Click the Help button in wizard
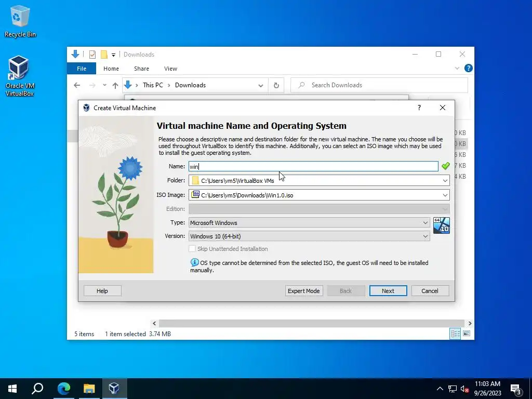532x399 pixels. pos(102,291)
